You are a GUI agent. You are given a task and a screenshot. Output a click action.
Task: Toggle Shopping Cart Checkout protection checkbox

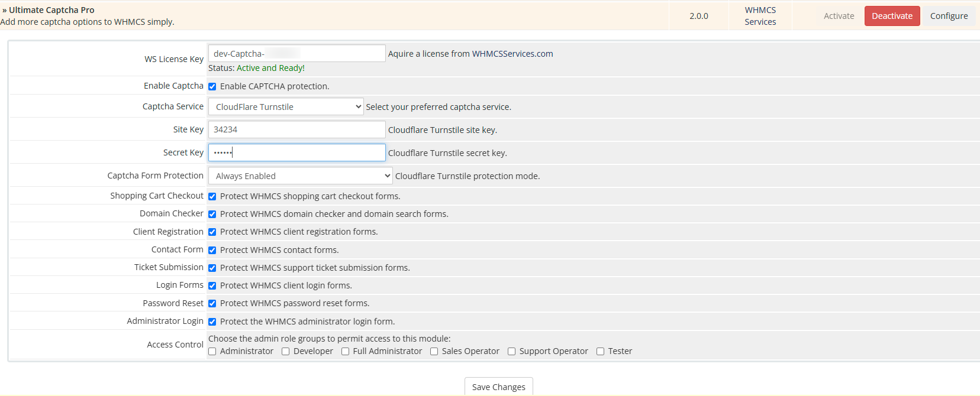(x=212, y=196)
